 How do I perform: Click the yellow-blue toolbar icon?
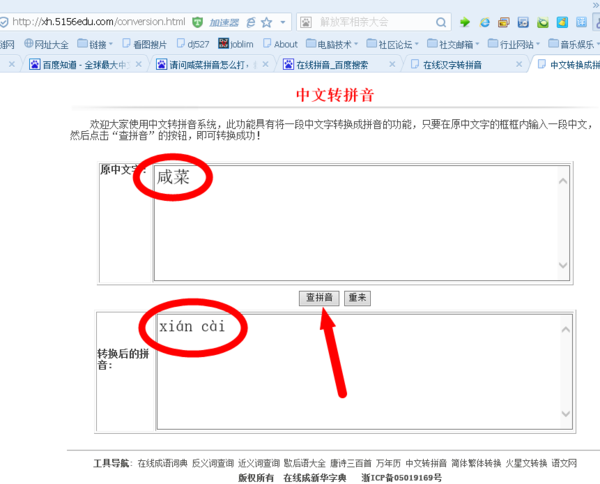pos(562,22)
